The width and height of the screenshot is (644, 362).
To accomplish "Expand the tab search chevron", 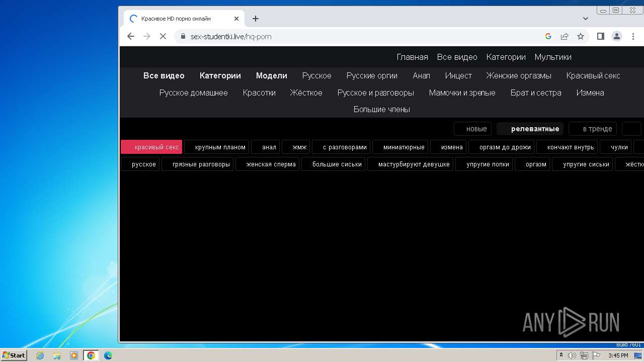I will click(586, 19).
